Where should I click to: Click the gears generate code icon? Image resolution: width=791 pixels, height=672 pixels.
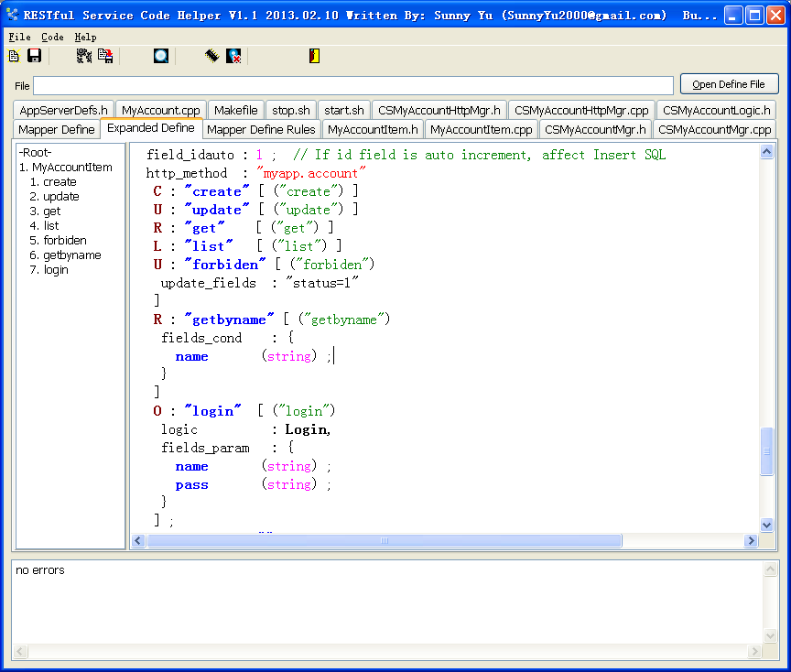point(84,56)
